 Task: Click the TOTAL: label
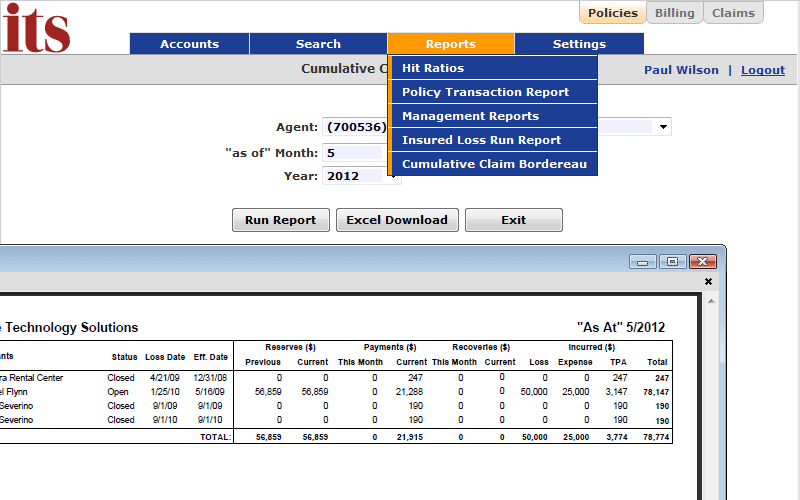pyautogui.click(x=215, y=437)
